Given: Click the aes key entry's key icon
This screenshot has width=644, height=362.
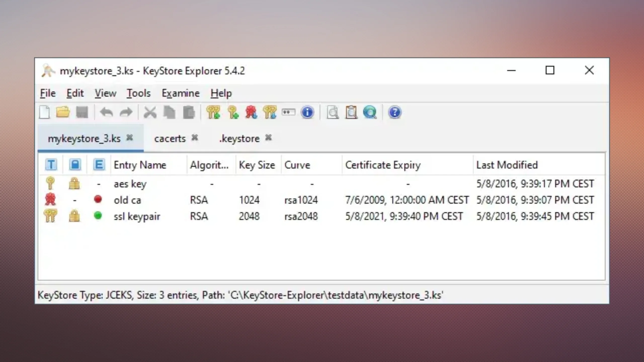Looking at the screenshot, I should pyautogui.click(x=50, y=183).
